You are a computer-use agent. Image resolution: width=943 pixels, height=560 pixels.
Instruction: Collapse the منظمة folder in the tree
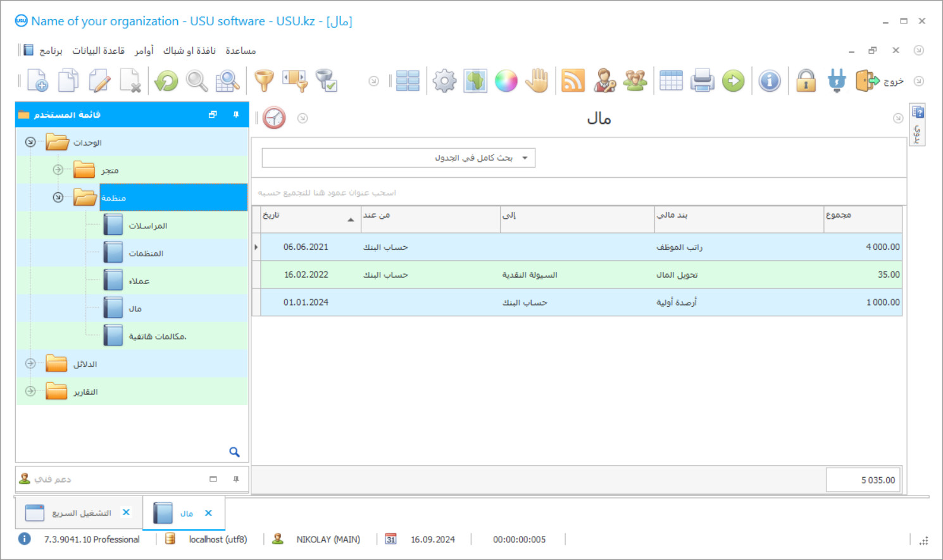tap(58, 197)
